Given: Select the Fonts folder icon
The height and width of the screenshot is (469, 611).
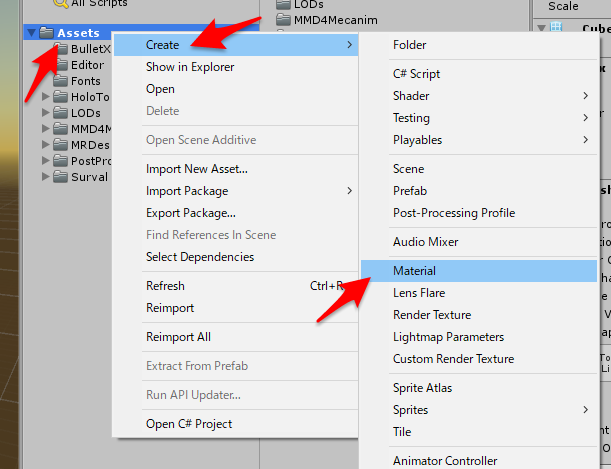Looking at the screenshot, I should [60, 81].
